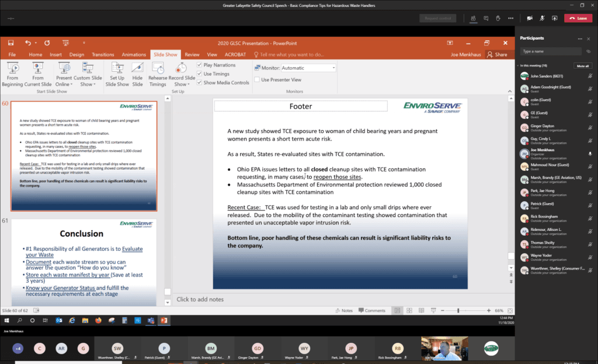This screenshot has height=364, width=598.
Task: Toggle Show Media Controls checkbox
Action: (199, 83)
